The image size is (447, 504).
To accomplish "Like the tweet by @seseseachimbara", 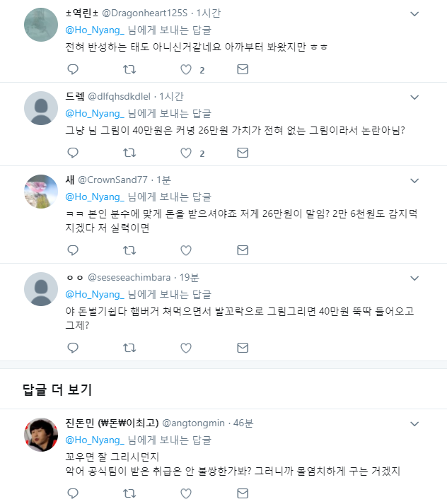I will [186, 347].
